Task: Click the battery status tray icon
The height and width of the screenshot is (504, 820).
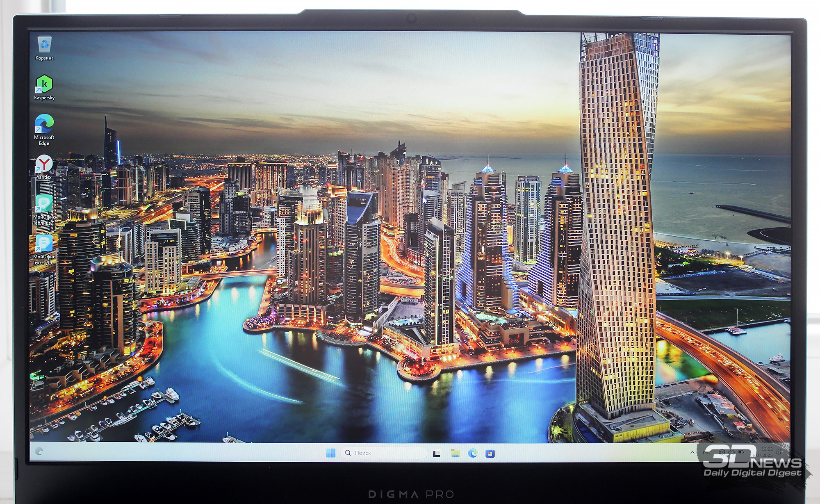Action: (740, 452)
